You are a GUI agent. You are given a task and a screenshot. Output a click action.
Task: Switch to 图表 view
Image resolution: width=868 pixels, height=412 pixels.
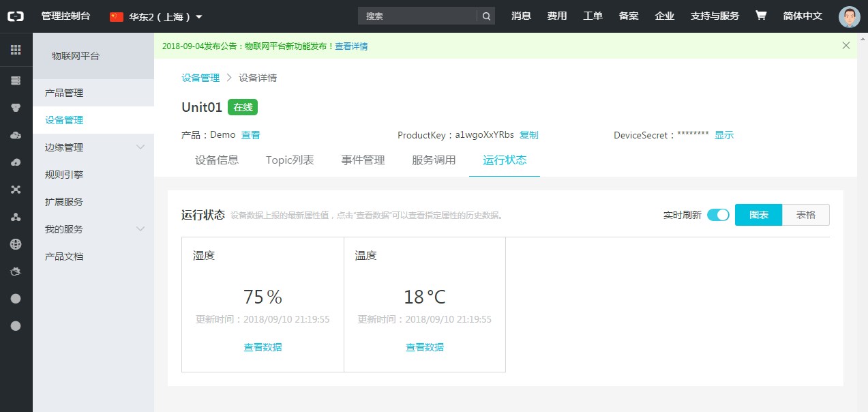758,215
